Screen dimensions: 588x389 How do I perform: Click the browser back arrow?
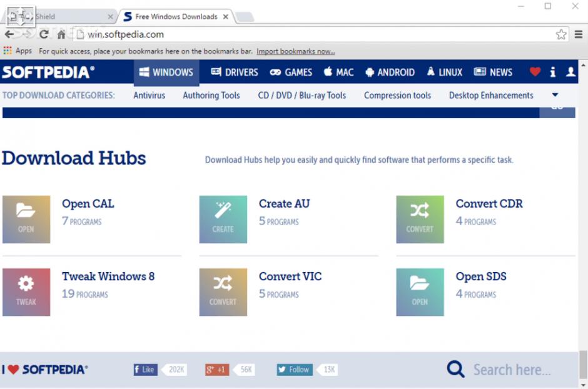pos(9,34)
